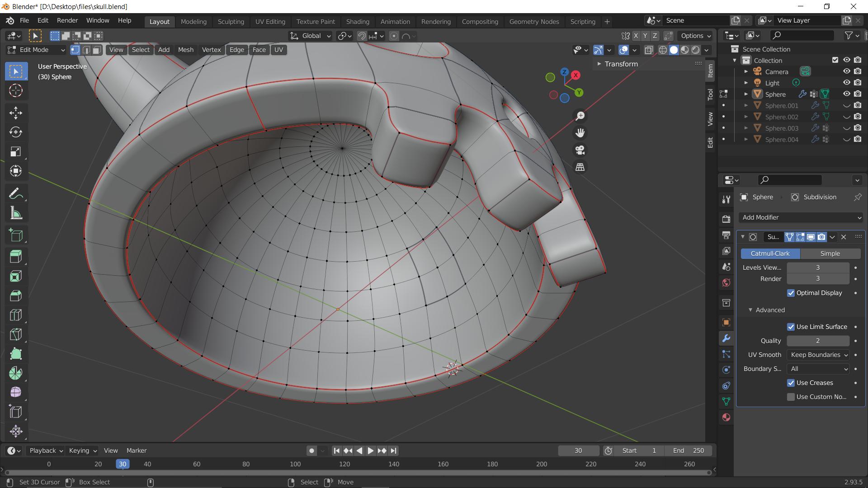Collapse the Advanced section
868x488 pixels.
pos(750,310)
